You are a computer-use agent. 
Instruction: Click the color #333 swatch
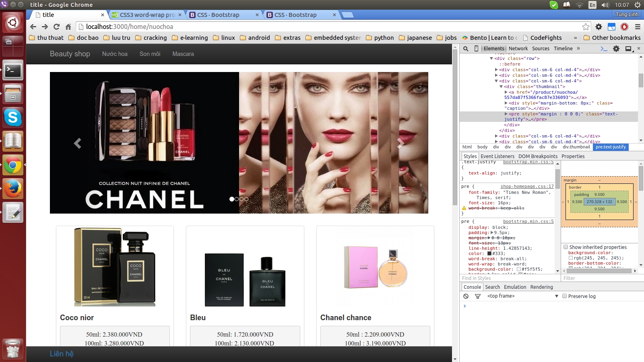pyautogui.click(x=489, y=254)
